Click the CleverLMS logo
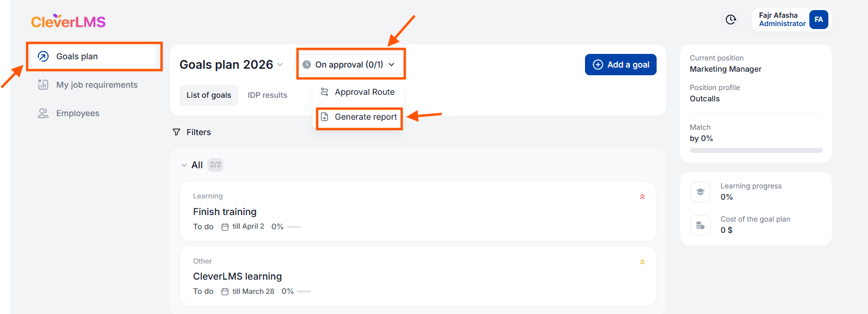The height and width of the screenshot is (314, 868). (68, 23)
